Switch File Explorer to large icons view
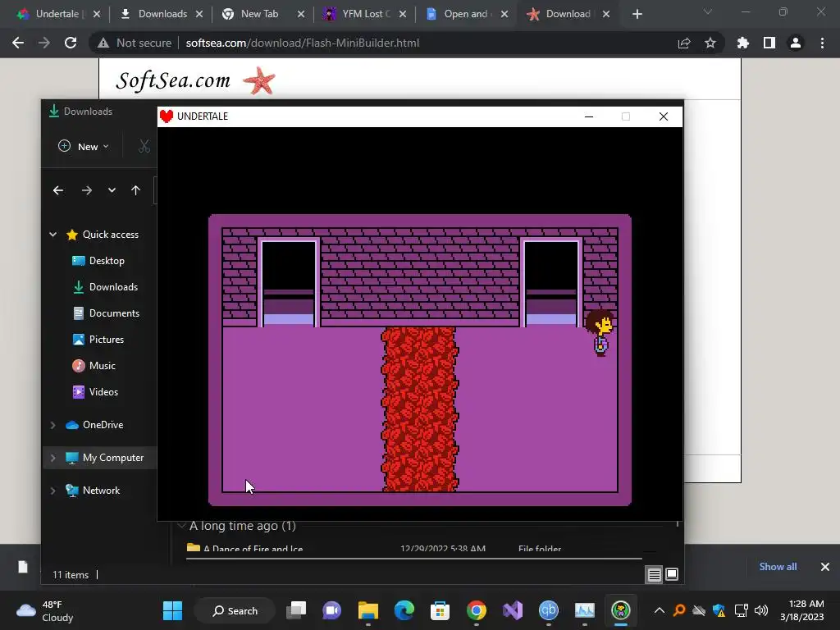The height and width of the screenshot is (630, 840). pos(672,574)
